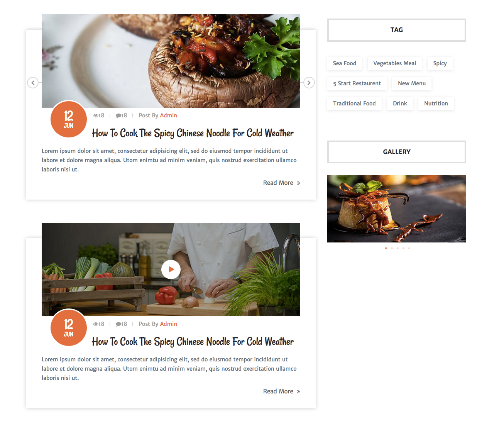504x422 pixels.
Task: Select the third gallery pagination dot
Action: [397, 248]
